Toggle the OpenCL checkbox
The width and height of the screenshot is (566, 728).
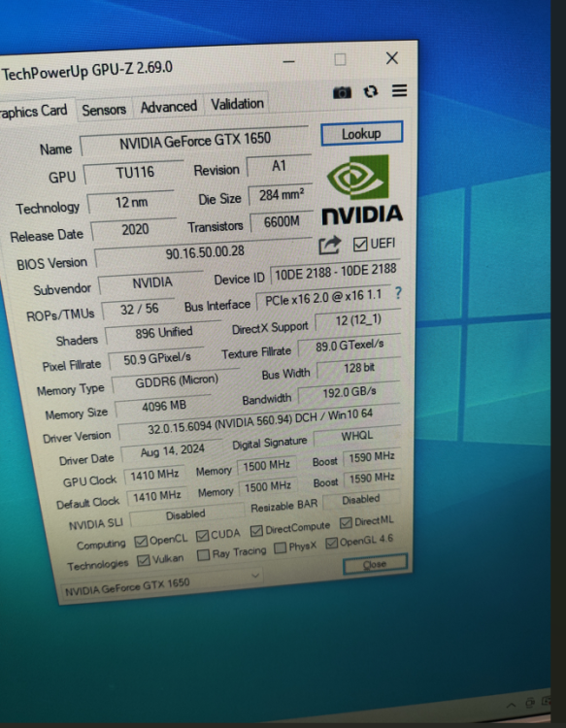point(141,542)
